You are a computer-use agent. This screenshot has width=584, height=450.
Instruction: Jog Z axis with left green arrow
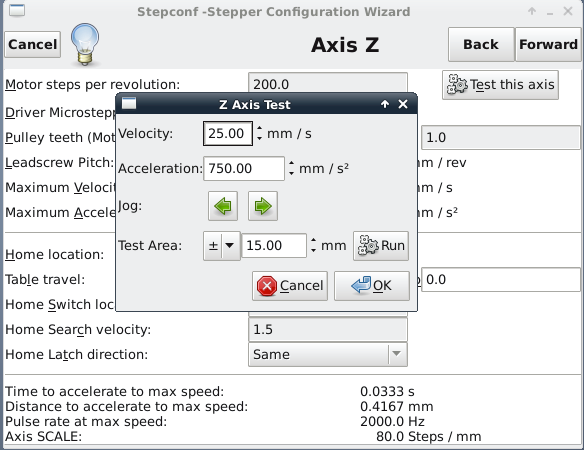(223, 206)
